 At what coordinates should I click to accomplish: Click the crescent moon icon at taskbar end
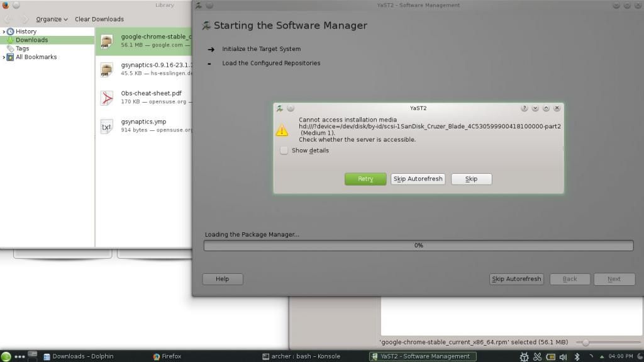click(640, 356)
